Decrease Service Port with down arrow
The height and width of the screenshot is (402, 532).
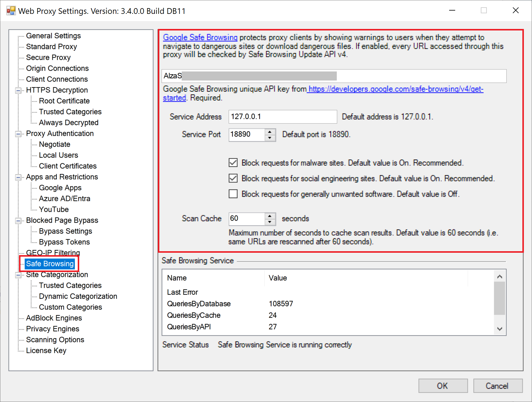(x=270, y=138)
